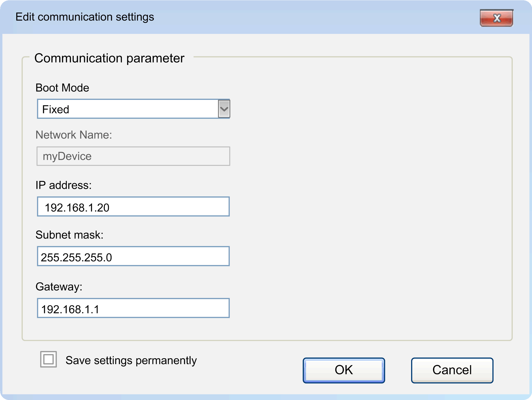Click the Save settings permanently label text
The image size is (532, 400).
tap(131, 361)
